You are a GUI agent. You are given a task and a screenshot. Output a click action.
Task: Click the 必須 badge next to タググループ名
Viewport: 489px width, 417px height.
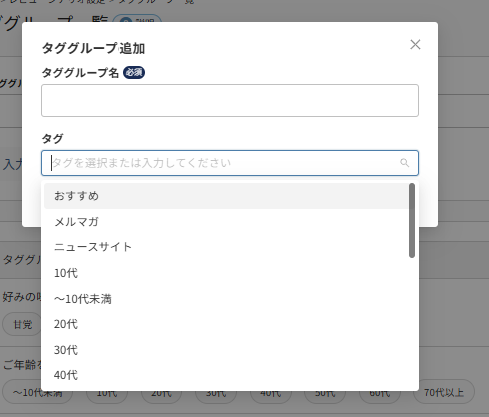(x=134, y=72)
